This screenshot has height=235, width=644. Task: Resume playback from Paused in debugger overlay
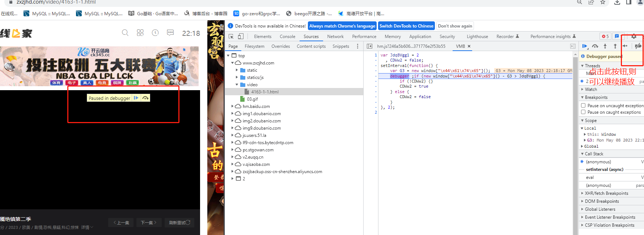[x=136, y=98]
